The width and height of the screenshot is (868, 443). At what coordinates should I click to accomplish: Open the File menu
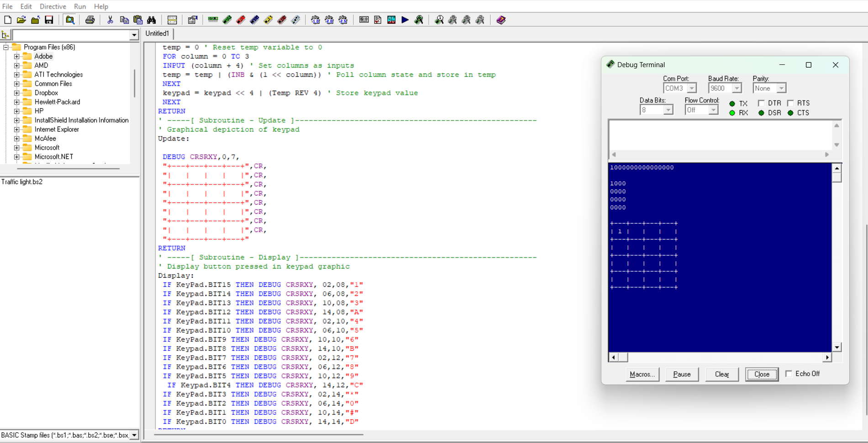pyautogui.click(x=7, y=6)
